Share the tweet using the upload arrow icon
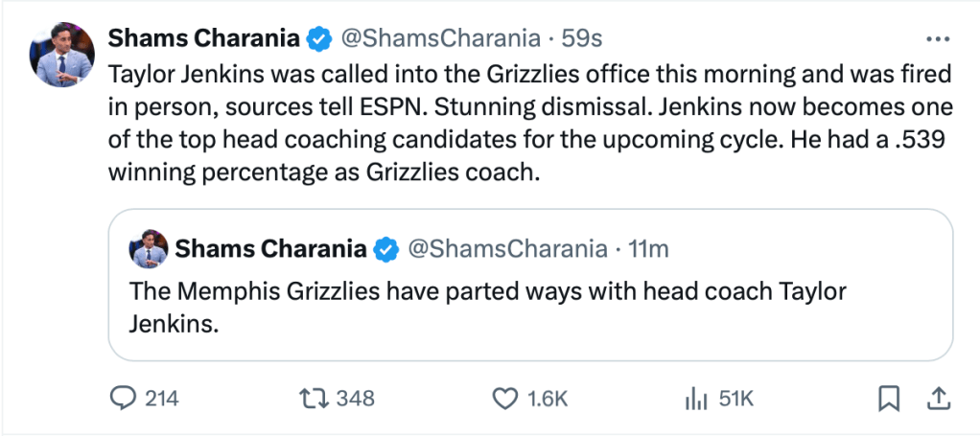 point(940,399)
